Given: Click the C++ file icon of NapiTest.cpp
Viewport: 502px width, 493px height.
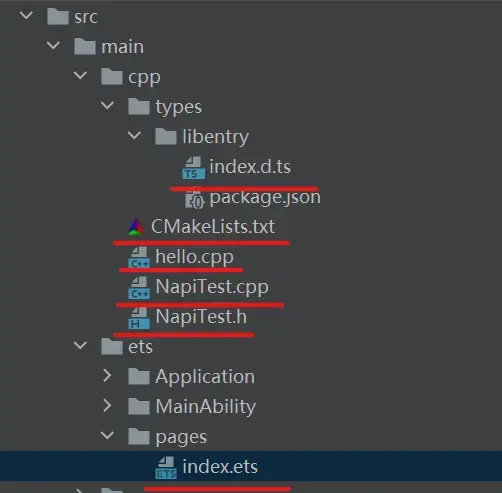Looking at the screenshot, I should point(139,287).
